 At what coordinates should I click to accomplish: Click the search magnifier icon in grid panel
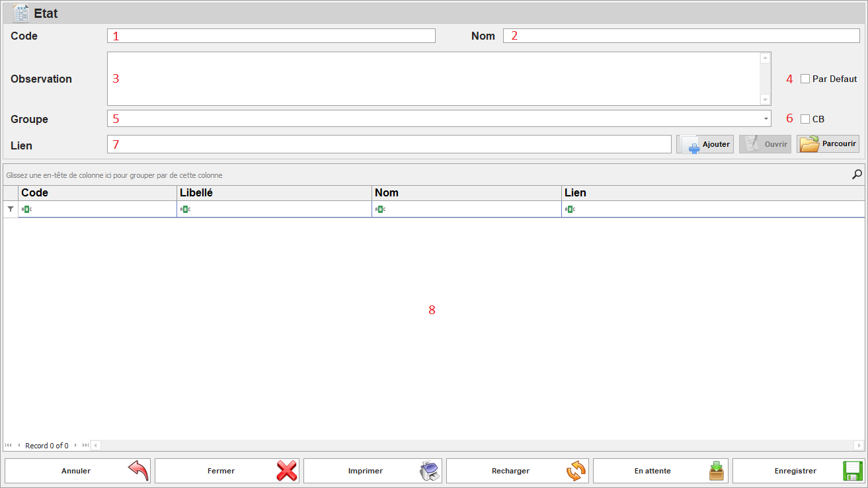pyautogui.click(x=857, y=175)
